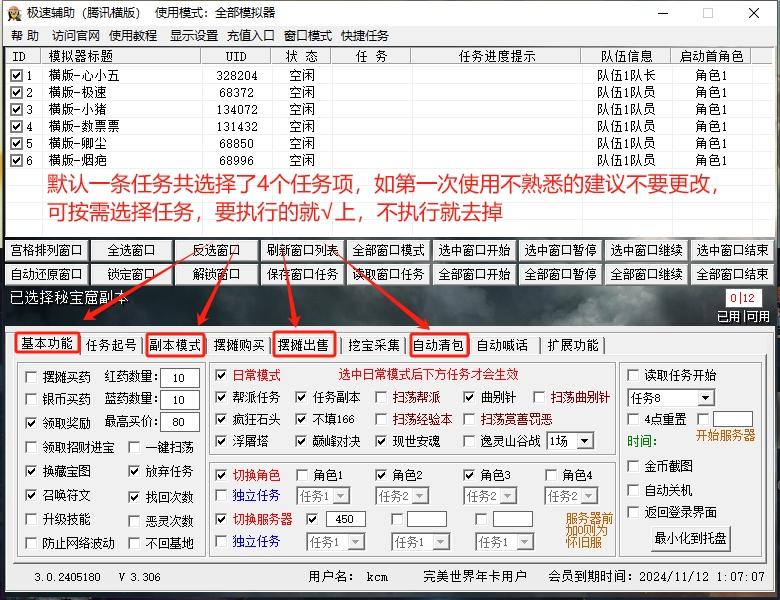
Task: Minimize to tray with 最小化到托盘 button
Action: (x=690, y=539)
